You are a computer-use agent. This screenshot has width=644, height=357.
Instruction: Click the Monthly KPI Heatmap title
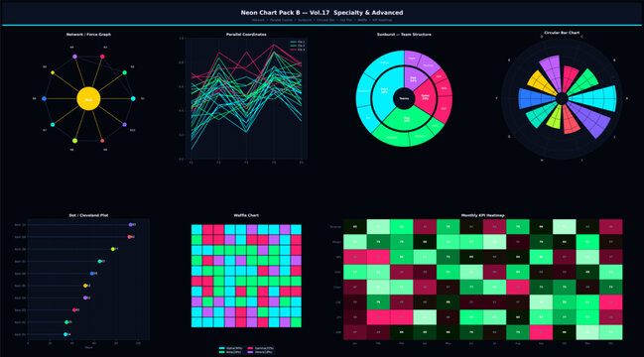[x=483, y=215]
